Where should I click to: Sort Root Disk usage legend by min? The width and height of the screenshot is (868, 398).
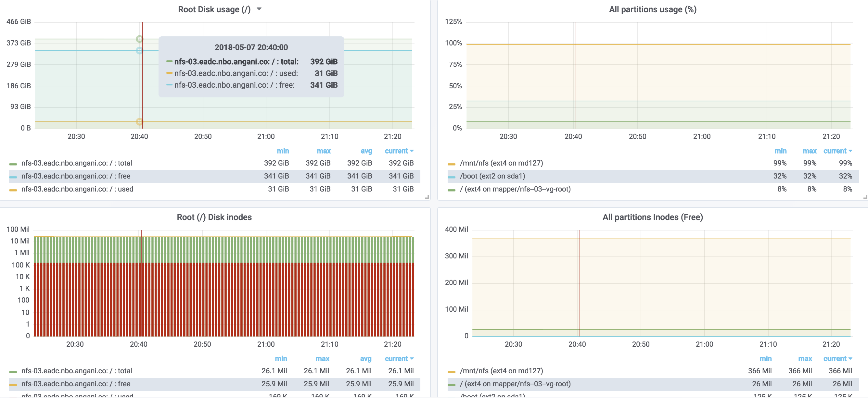point(282,151)
